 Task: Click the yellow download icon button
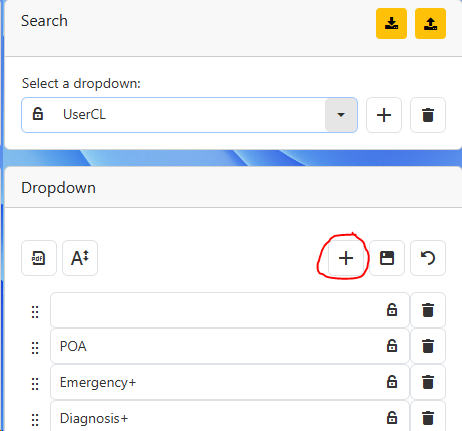tap(391, 24)
